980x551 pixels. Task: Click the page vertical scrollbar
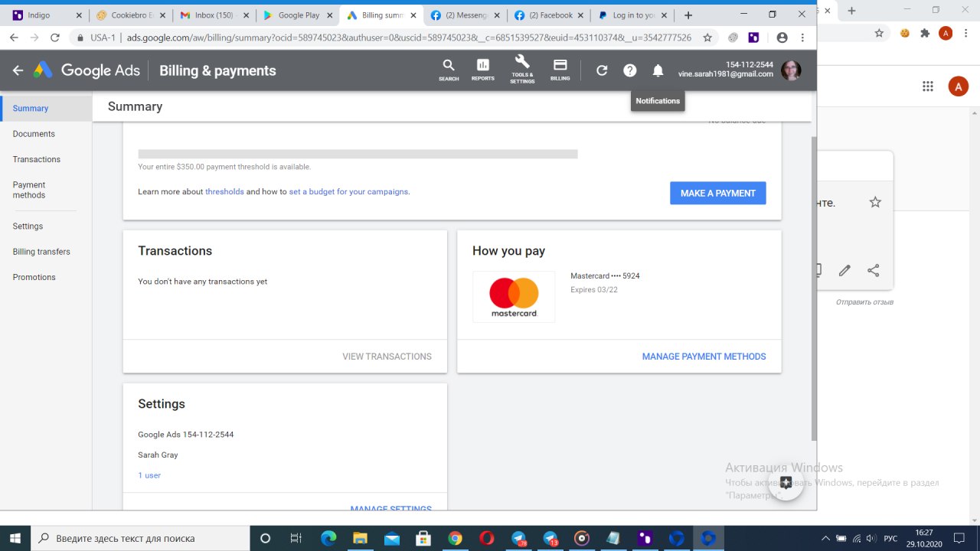(x=814, y=288)
